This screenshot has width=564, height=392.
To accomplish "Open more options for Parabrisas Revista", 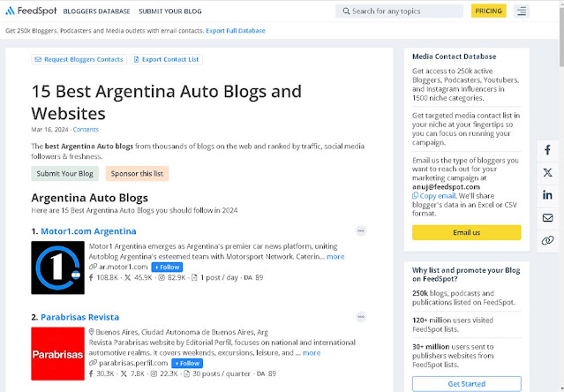I will pos(361,317).
